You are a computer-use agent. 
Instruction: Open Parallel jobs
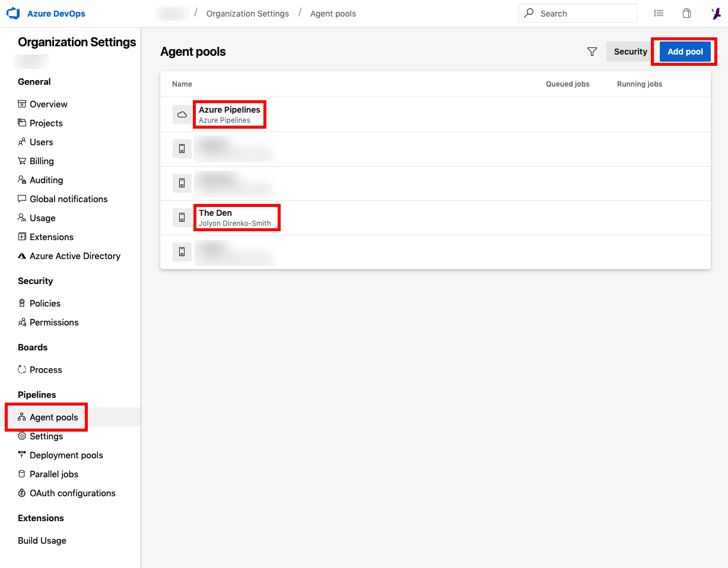pyautogui.click(x=54, y=474)
